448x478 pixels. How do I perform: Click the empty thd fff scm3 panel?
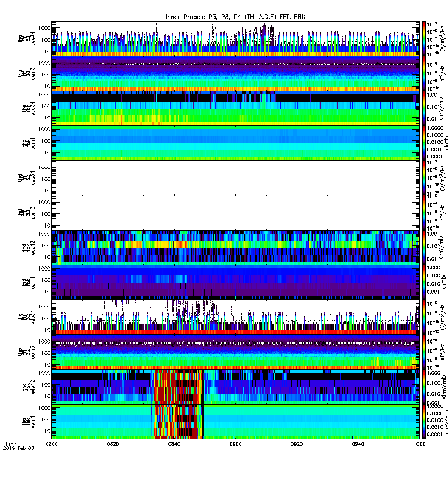(235, 213)
